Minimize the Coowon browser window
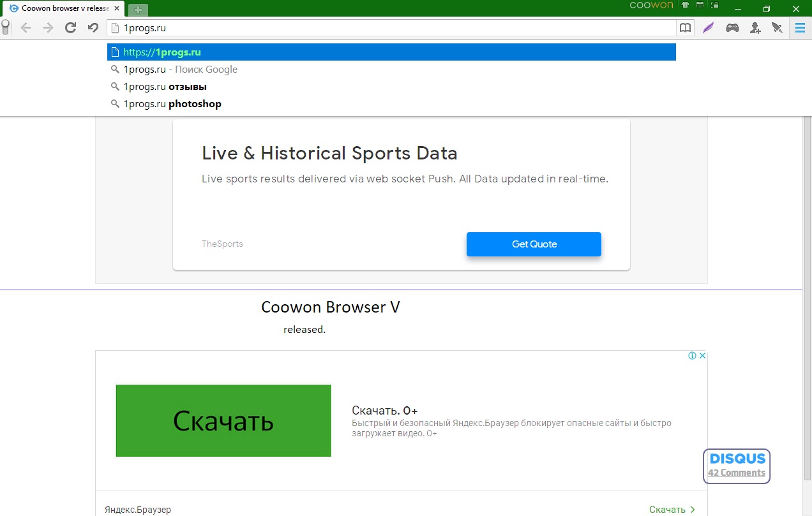The width and height of the screenshot is (812, 516). click(x=738, y=8)
